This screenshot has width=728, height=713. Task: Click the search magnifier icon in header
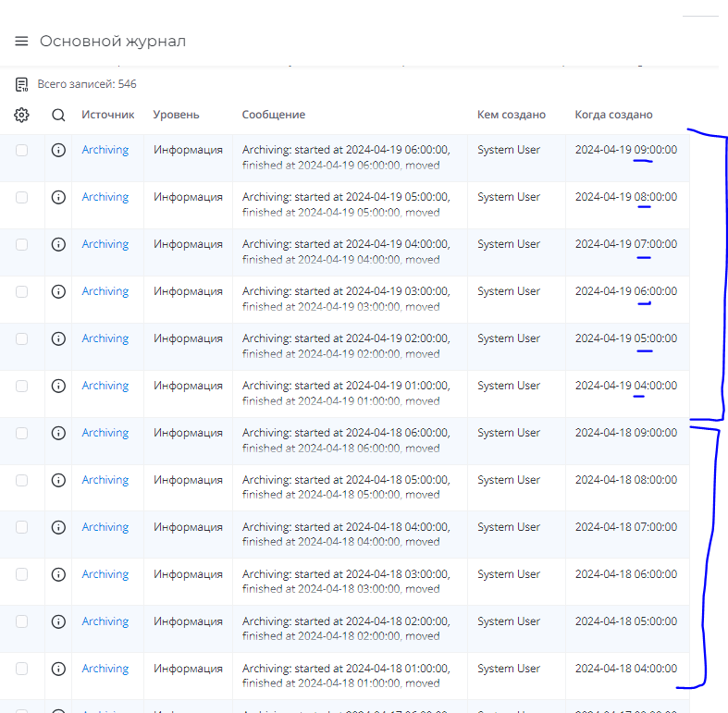coord(58,116)
